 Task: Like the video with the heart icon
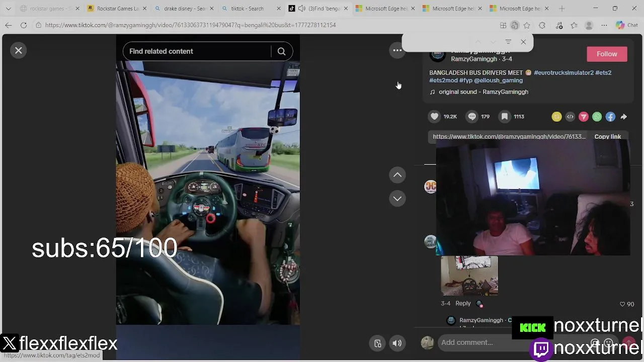pos(435,117)
